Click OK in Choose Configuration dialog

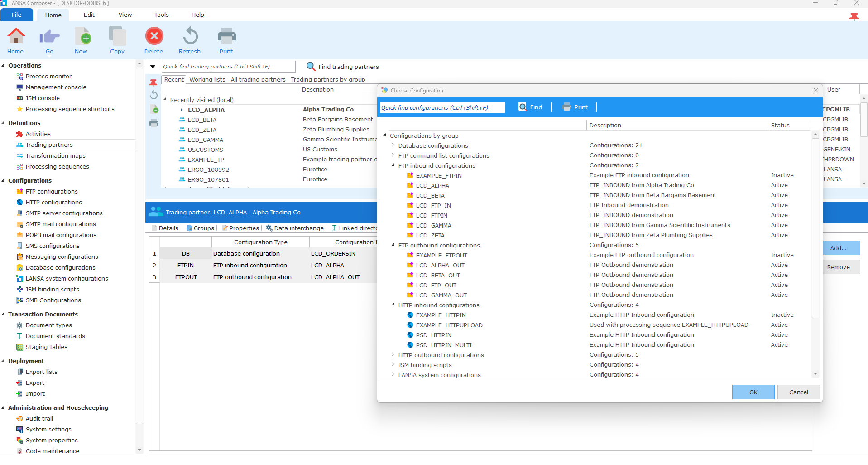(x=753, y=392)
